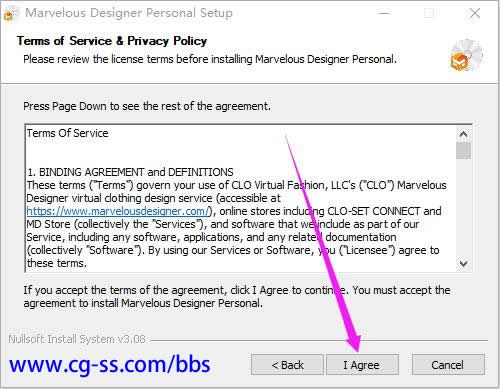Screen dimensions: 500x389
Task: Click the www.cg-ss.com/bbs watermark text
Action: (110, 365)
